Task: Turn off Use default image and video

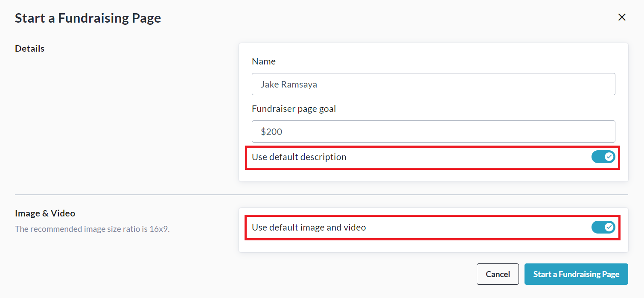Action: point(603,228)
